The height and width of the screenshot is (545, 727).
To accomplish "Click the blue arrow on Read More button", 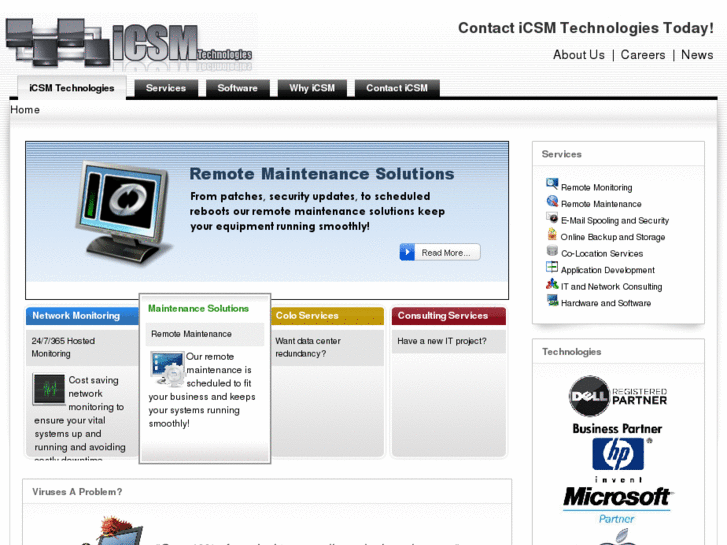I will tap(407, 252).
